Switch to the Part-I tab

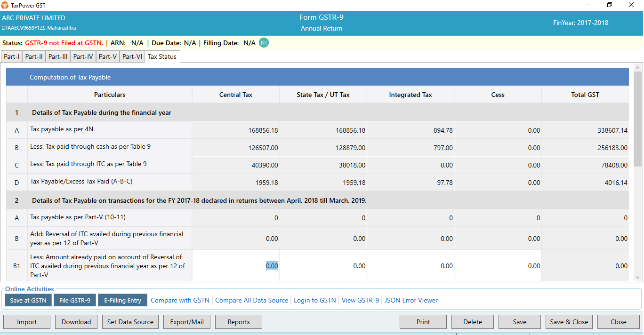coord(12,56)
